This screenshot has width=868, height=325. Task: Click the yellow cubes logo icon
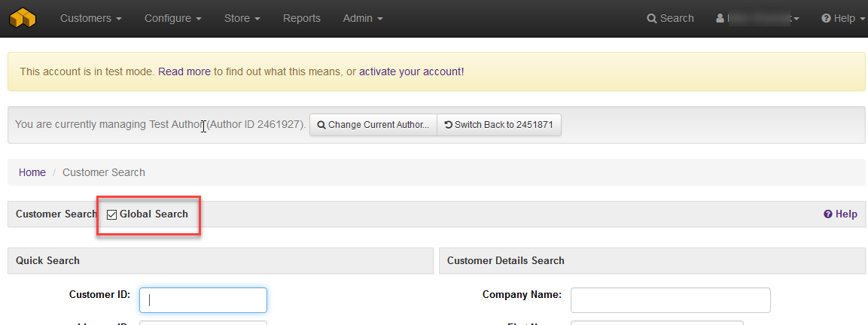pyautogui.click(x=22, y=18)
